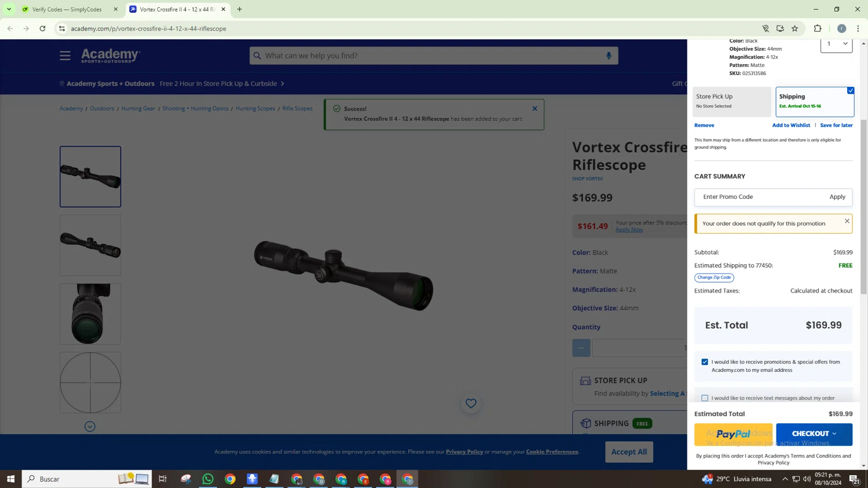Pay with the PayPal button
Screen dimensions: 868x488
[x=733, y=434]
